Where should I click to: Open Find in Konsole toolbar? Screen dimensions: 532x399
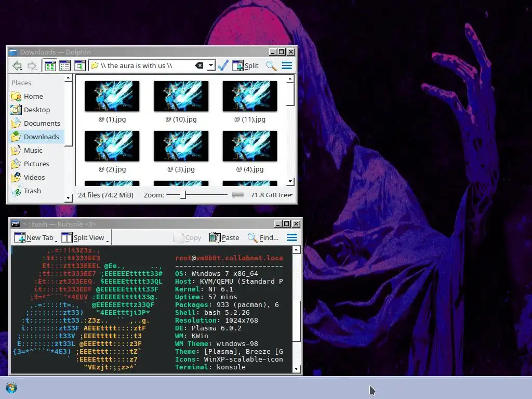pyautogui.click(x=263, y=237)
